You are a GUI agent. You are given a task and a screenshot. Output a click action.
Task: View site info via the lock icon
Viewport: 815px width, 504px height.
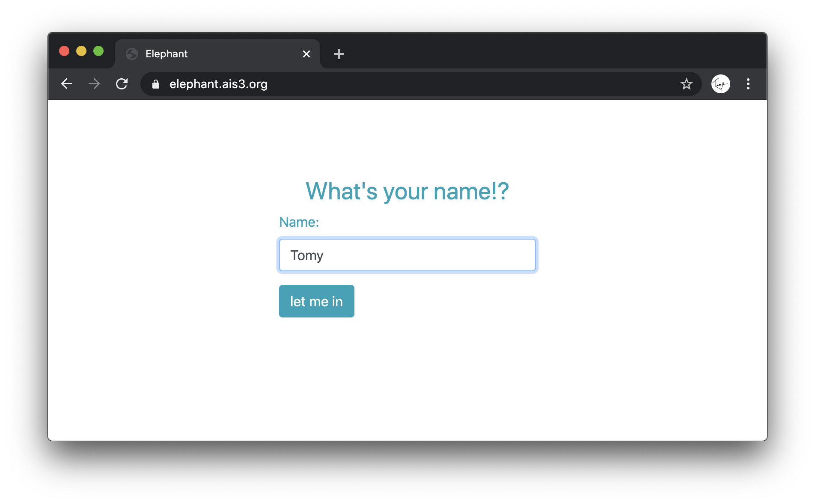coord(156,84)
